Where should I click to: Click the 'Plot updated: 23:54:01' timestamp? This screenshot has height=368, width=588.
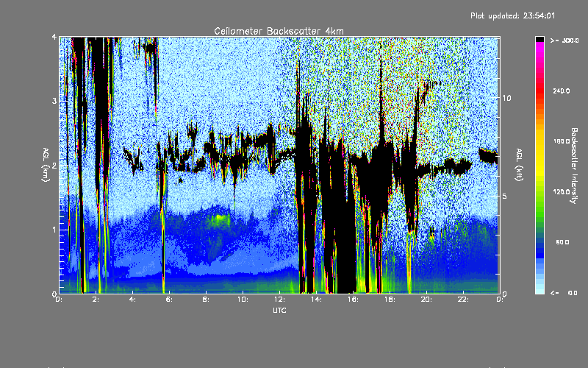512,15
